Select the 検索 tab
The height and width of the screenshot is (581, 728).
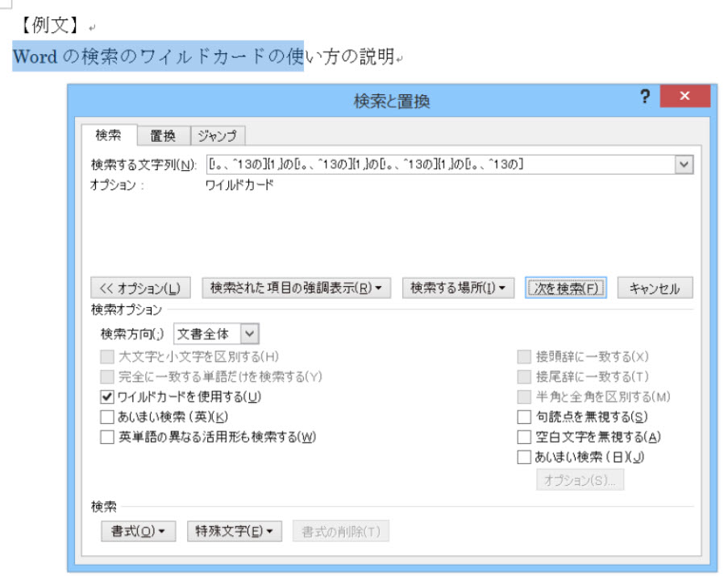click(108, 135)
